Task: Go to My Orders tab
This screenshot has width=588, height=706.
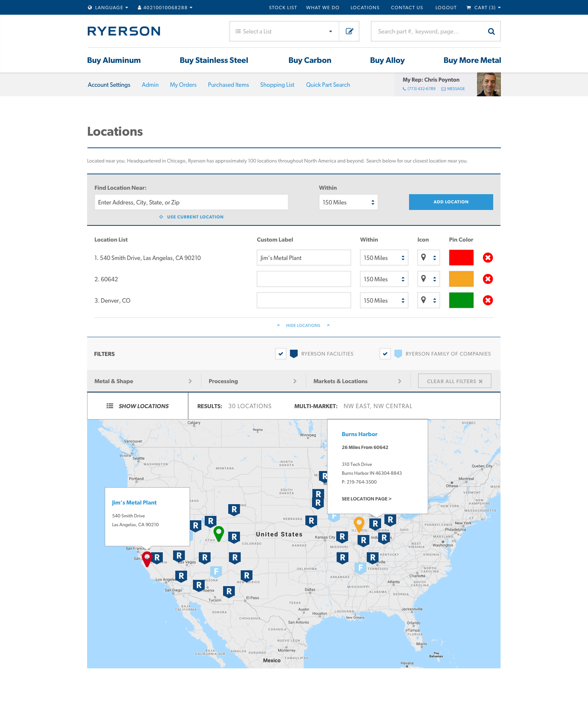Action: click(x=183, y=85)
